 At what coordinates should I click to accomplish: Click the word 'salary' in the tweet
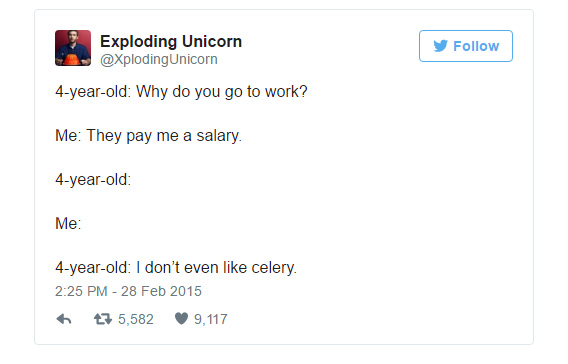click(218, 136)
